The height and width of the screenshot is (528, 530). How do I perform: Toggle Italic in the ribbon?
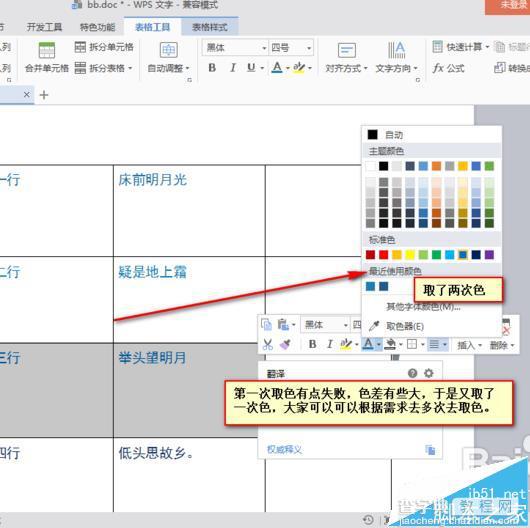233,68
